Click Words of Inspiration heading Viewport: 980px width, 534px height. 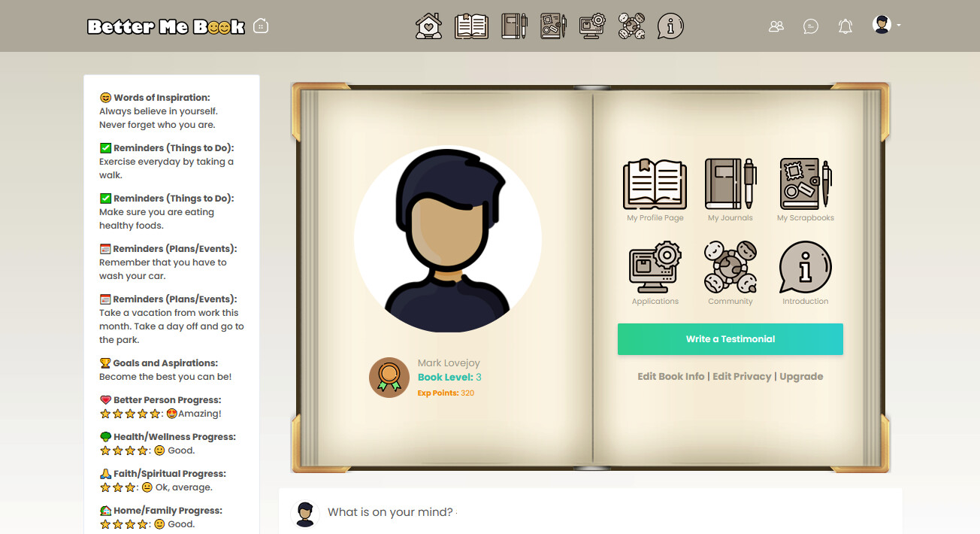point(155,98)
